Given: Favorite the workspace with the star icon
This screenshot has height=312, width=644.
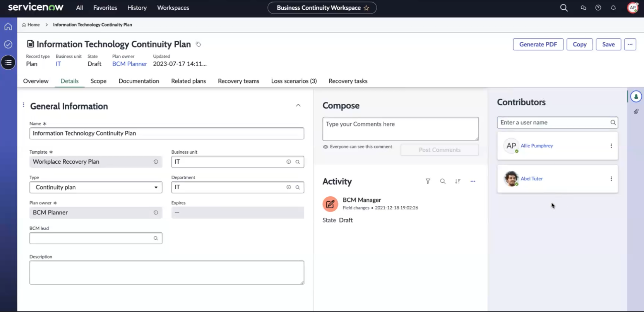Looking at the screenshot, I should (366, 8).
